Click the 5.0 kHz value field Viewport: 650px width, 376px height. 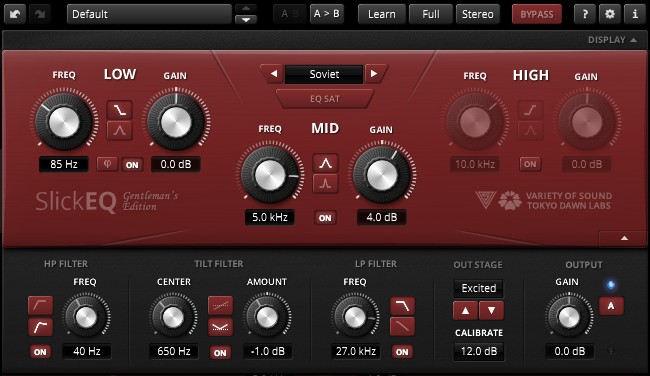[x=270, y=217]
